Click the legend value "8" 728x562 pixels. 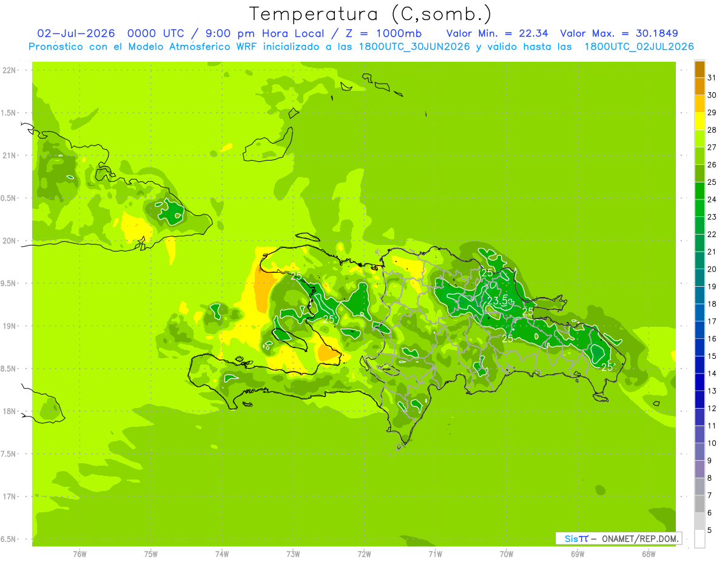(x=710, y=478)
